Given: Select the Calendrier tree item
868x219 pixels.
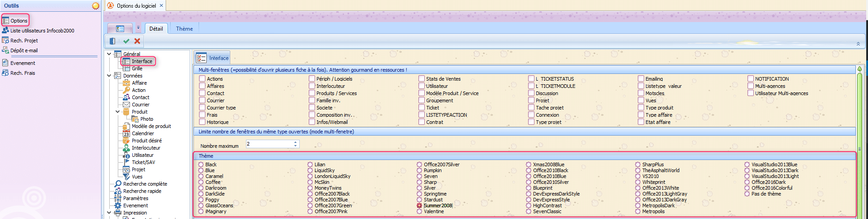Looking at the screenshot, I should 143,133.
